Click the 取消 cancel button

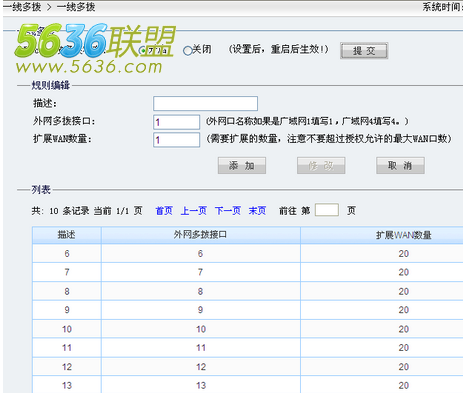[400, 166]
